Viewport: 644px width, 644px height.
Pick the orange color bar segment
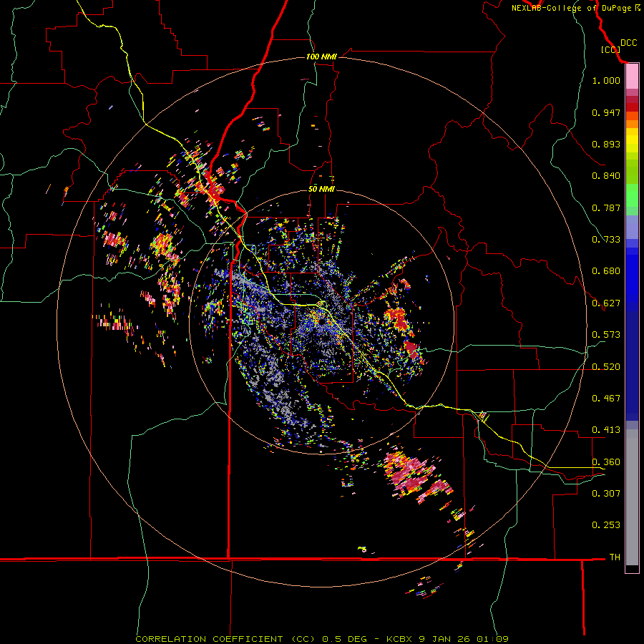tap(632, 124)
